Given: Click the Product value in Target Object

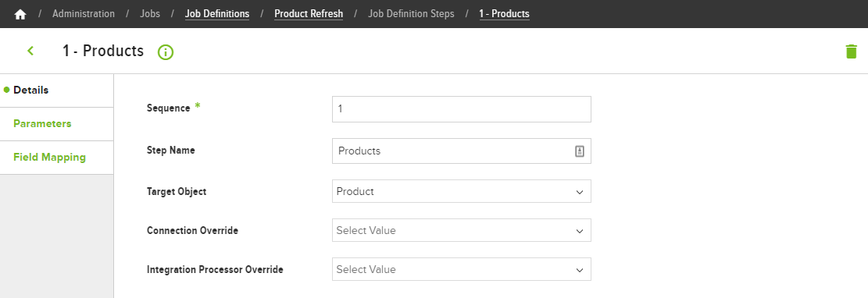Looking at the screenshot, I should 355,191.
